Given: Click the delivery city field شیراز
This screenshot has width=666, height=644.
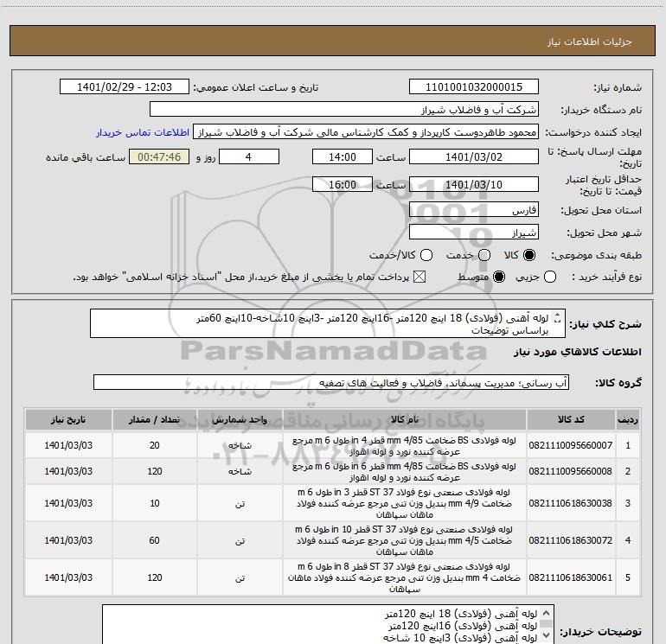Looking at the screenshot, I should click(x=474, y=233).
